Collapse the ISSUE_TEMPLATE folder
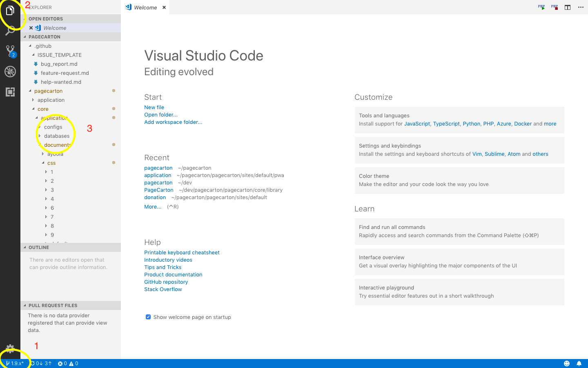588x368 pixels. (60, 55)
